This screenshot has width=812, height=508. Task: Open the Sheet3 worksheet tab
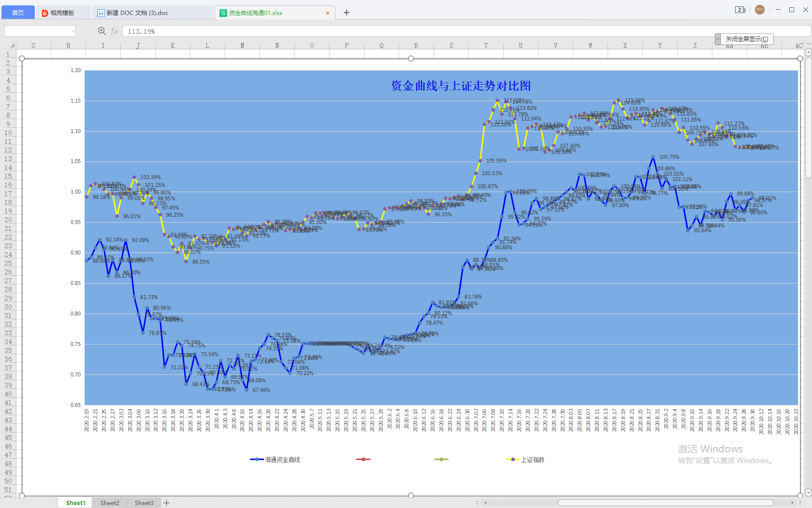144,503
